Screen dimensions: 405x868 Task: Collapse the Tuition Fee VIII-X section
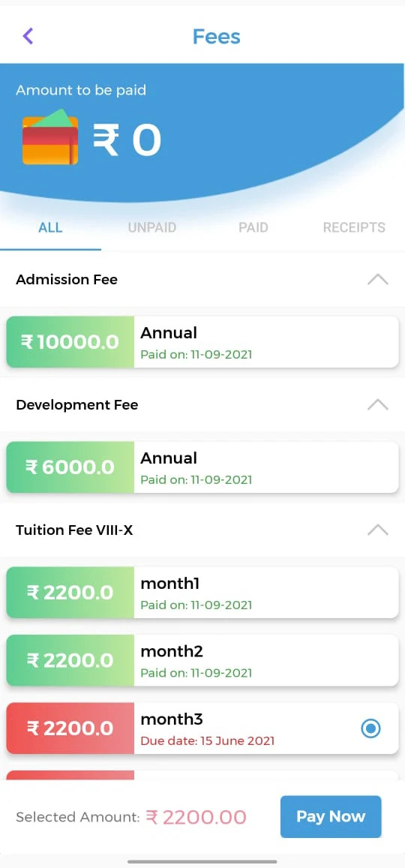[378, 530]
